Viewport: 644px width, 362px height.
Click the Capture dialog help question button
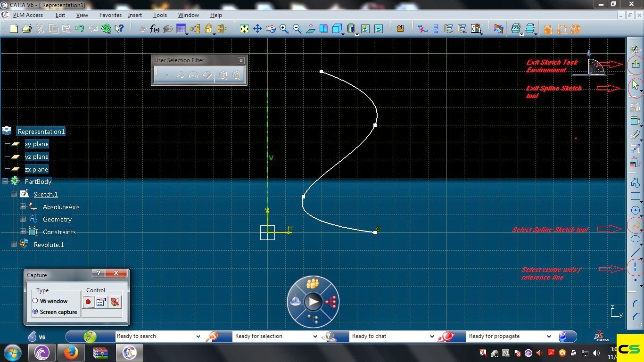98,273
